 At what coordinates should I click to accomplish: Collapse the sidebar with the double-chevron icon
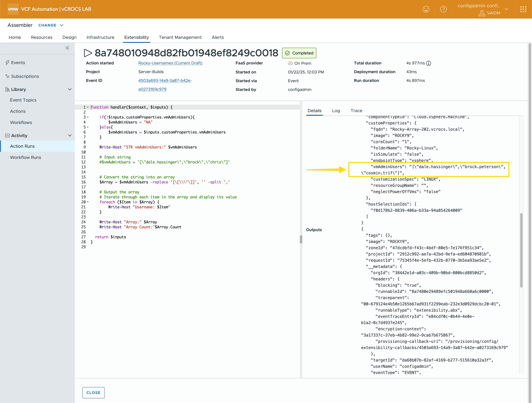67,48
